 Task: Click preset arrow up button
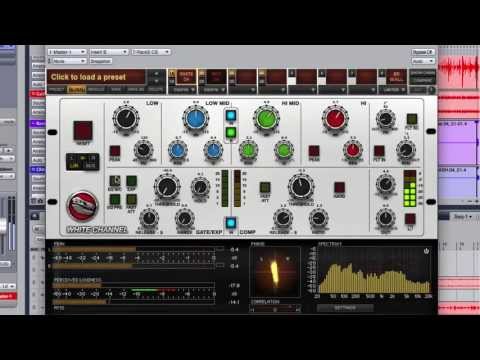156,73
